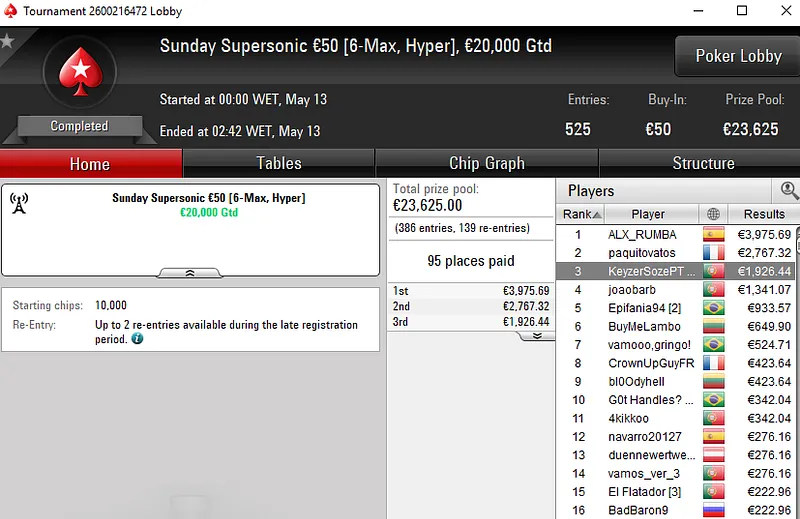The image size is (800, 519).
Task: Click the PokerStars red spade logo
Action: tap(79, 73)
